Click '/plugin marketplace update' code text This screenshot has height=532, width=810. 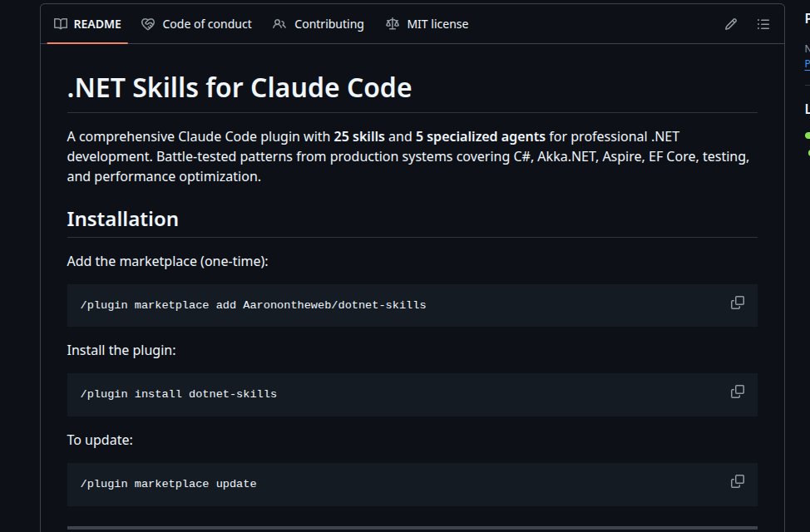point(168,484)
